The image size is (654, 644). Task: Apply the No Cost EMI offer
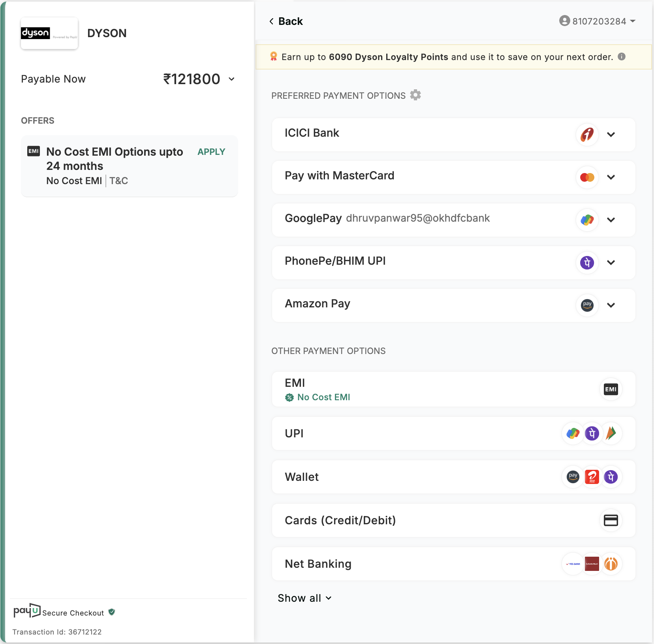coord(211,152)
